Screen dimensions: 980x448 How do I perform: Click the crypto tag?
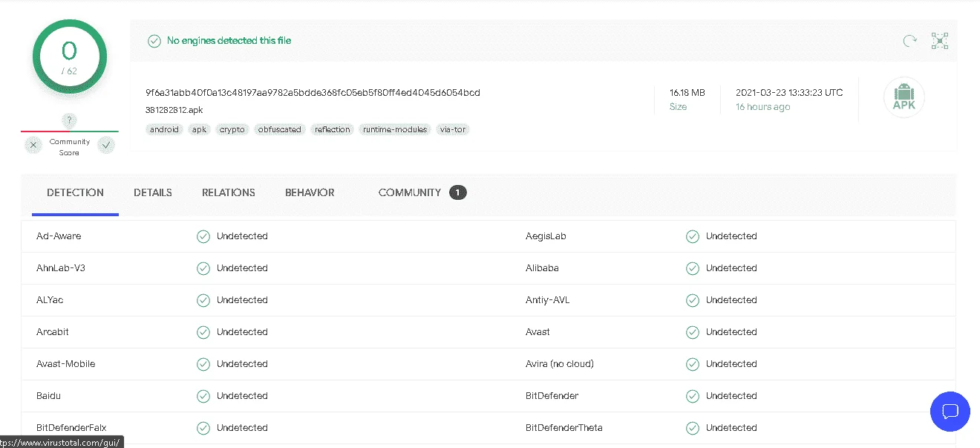(x=232, y=129)
